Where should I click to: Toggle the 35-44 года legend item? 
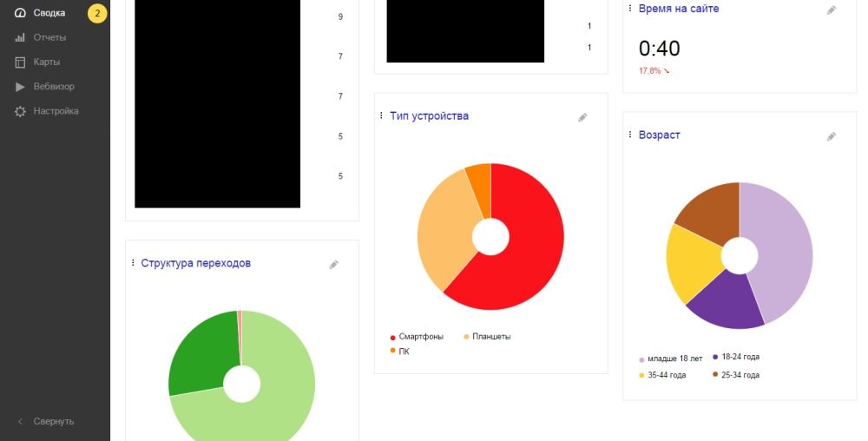(662, 375)
